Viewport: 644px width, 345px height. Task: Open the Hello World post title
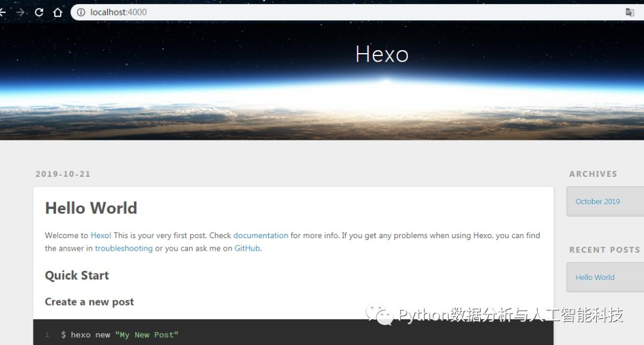(91, 208)
